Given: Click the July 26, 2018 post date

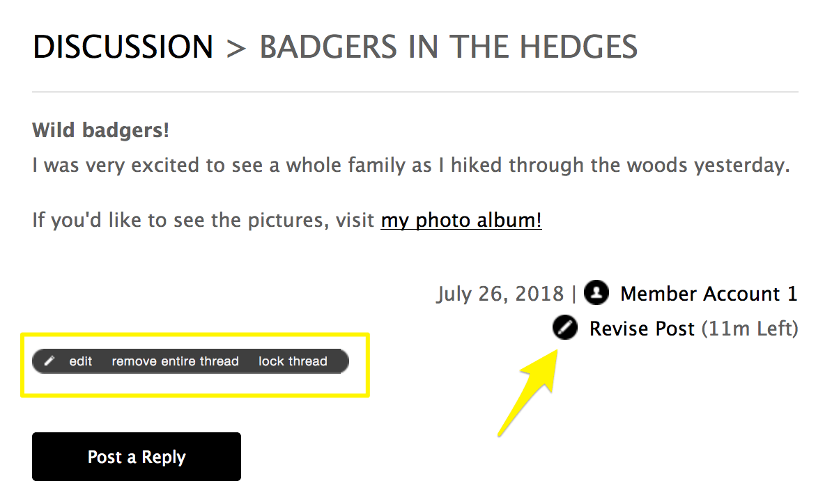Looking at the screenshot, I should (500, 294).
